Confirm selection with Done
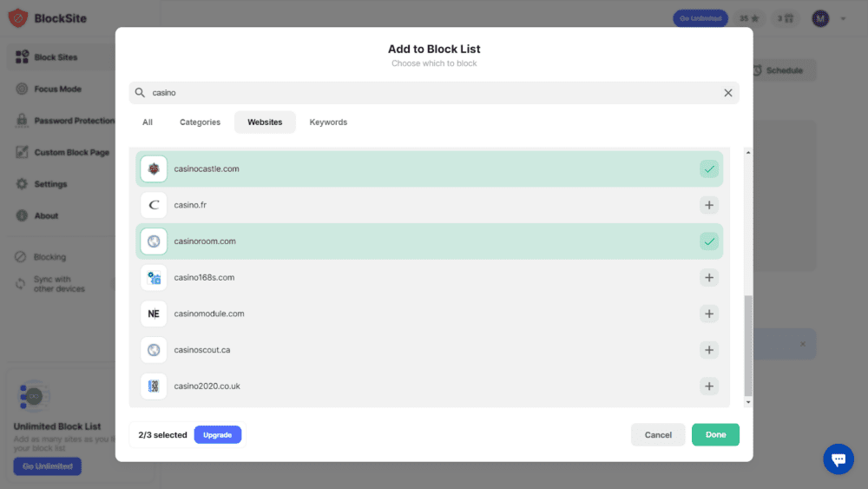The image size is (868, 489). [x=715, y=435]
